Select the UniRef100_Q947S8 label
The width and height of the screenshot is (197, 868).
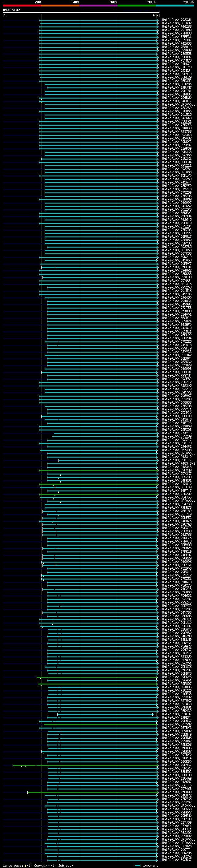pos(176,504)
